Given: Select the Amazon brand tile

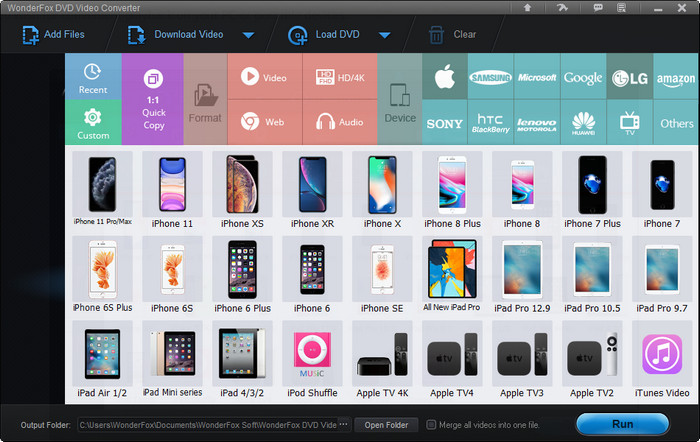Looking at the screenshot, I should pyautogui.click(x=676, y=76).
